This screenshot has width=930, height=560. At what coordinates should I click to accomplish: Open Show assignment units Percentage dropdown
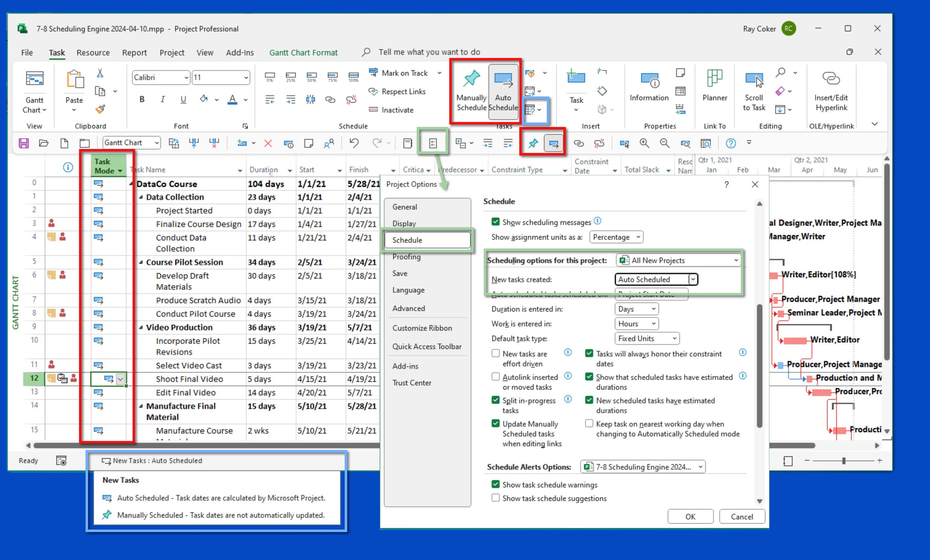[x=616, y=237]
